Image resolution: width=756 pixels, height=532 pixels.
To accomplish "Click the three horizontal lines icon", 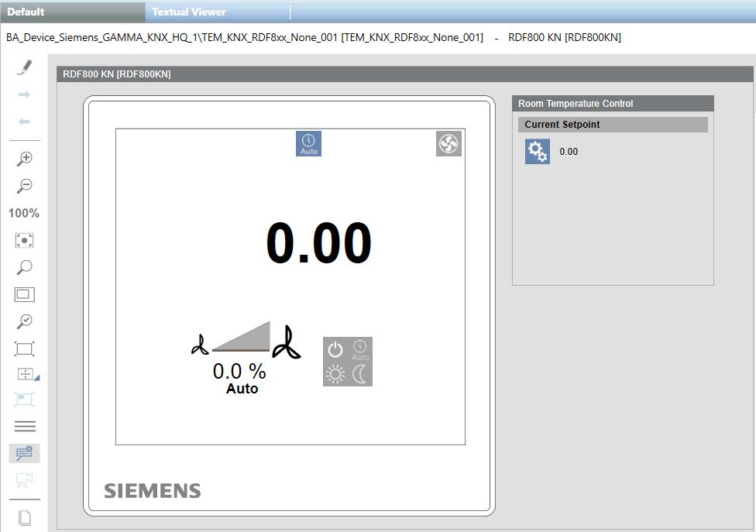I will 24,426.
